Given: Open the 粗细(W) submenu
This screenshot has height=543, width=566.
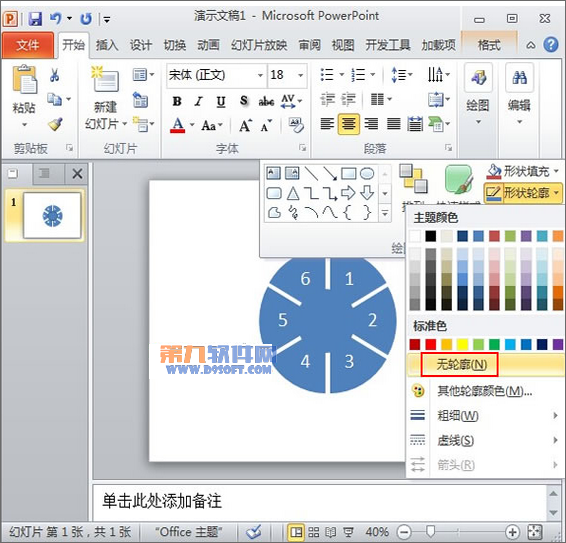Looking at the screenshot, I should pos(486,416).
